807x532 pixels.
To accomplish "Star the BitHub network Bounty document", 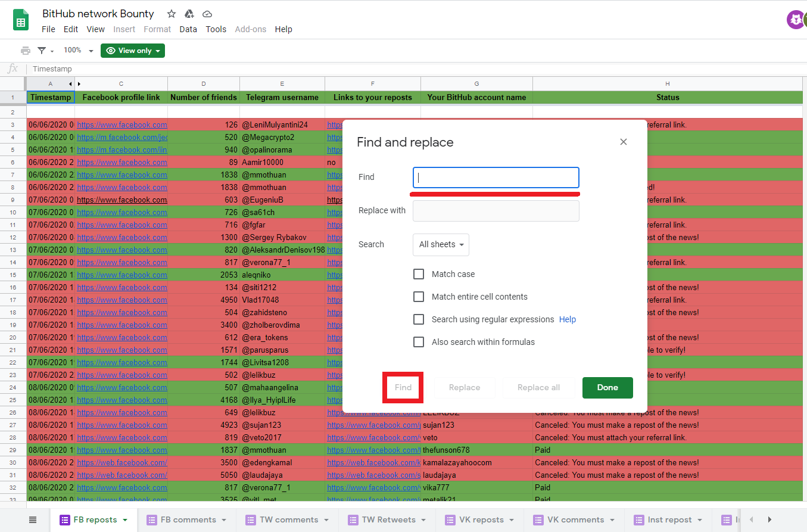I will 172,14.
